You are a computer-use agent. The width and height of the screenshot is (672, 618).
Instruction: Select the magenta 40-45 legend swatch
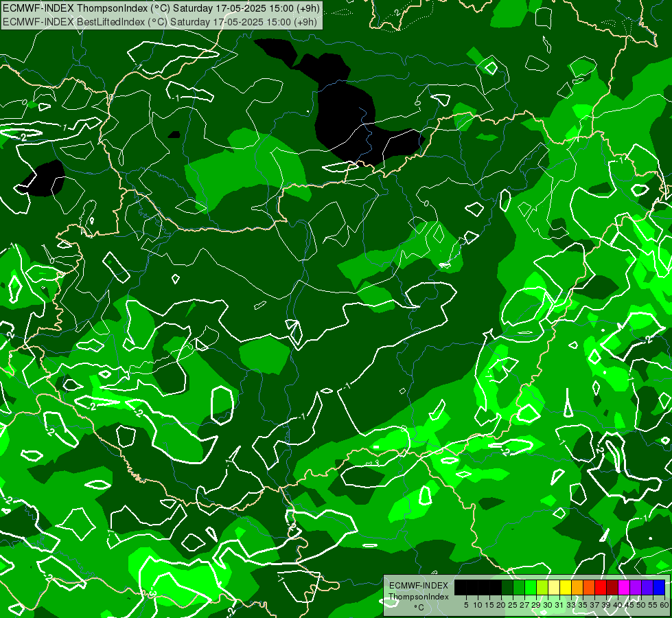pos(624,587)
